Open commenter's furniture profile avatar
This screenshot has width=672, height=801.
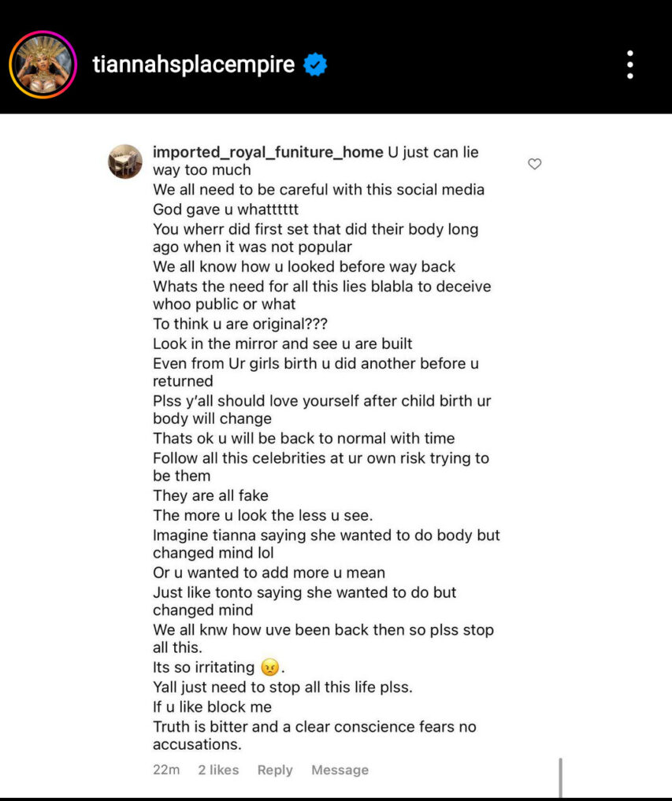[x=125, y=161]
